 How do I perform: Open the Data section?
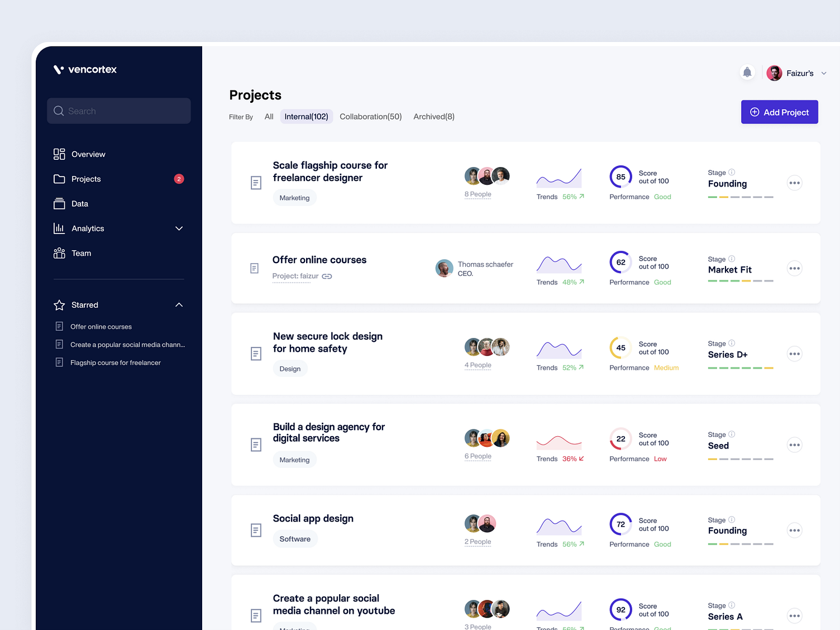(x=80, y=204)
